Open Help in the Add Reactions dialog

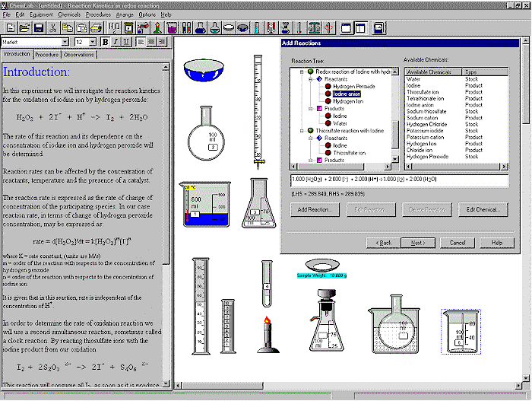[497, 243]
